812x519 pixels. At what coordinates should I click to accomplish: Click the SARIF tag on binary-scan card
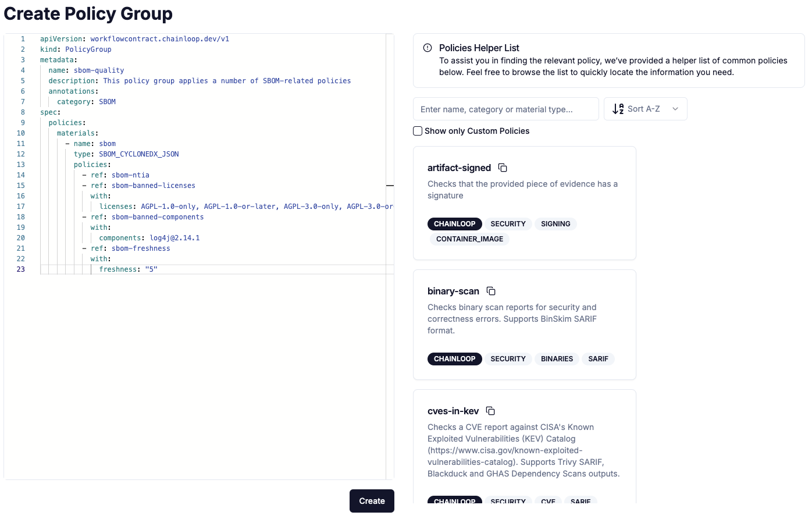tap(598, 359)
